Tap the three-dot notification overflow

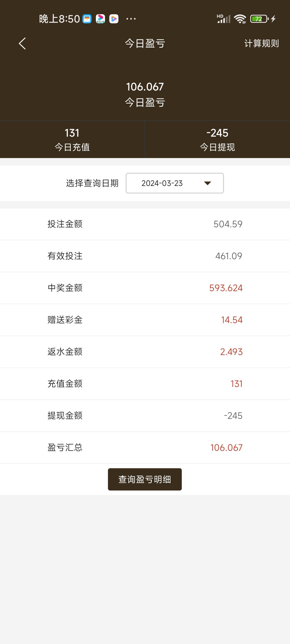(x=131, y=19)
